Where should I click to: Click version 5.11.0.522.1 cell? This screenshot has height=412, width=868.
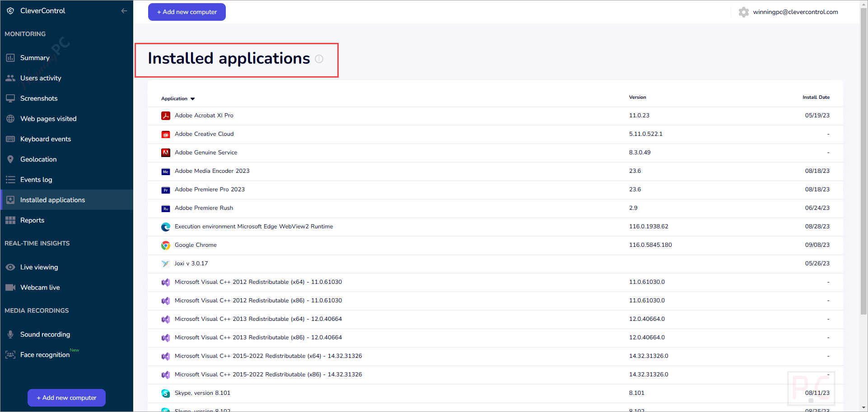point(646,134)
